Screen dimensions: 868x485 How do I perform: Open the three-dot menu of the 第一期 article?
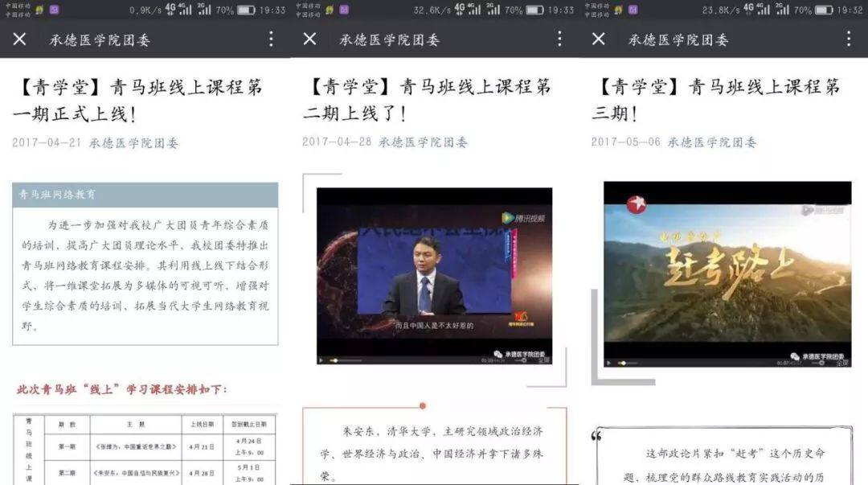271,39
